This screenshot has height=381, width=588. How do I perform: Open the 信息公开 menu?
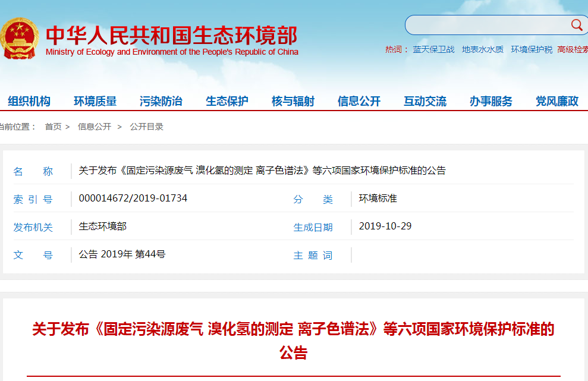359,101
